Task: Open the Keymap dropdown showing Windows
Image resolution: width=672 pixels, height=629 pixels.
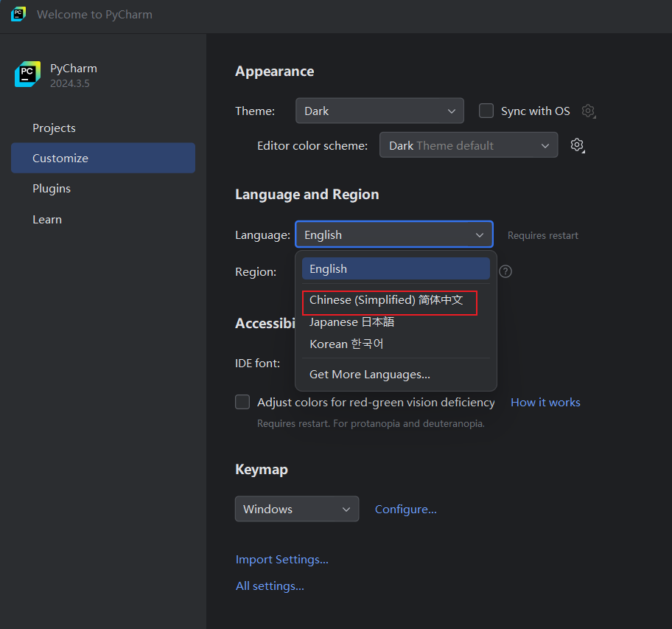Action: (297, 509)
